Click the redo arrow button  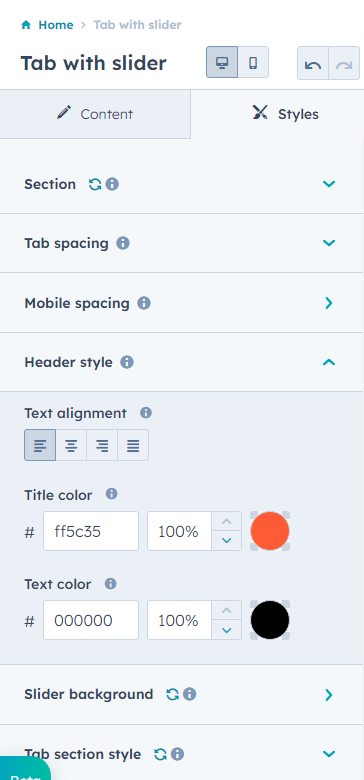[x=344, y=64]
